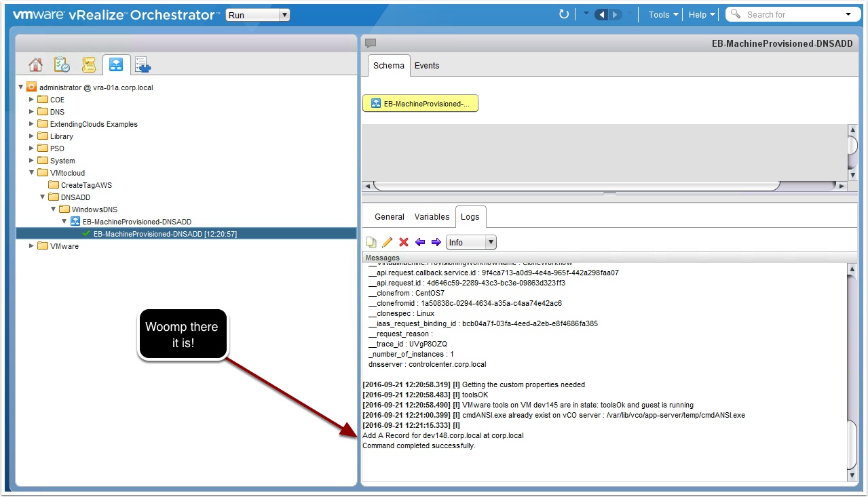Click the schema scrollbar right arrow
Image resolution: width=868 pixels, height=497 pixels.
tap(842, 186)
